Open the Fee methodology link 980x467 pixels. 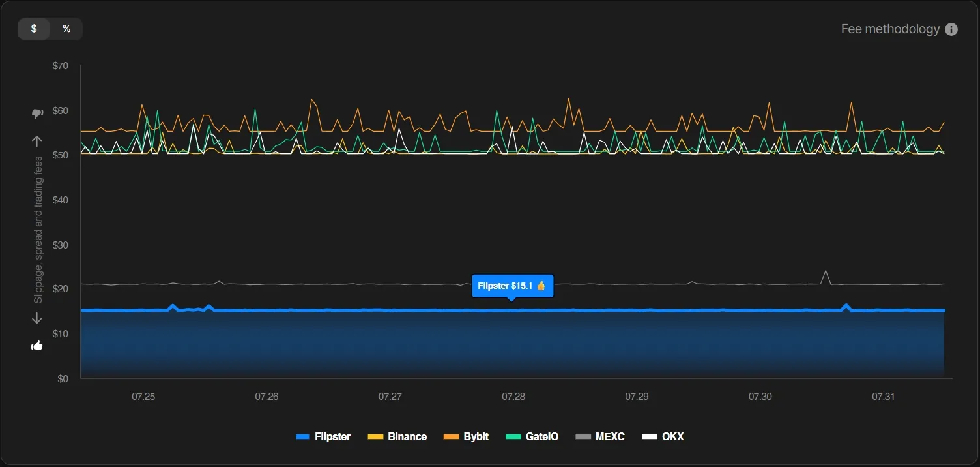pyautogui.click(x=890, y=29)
